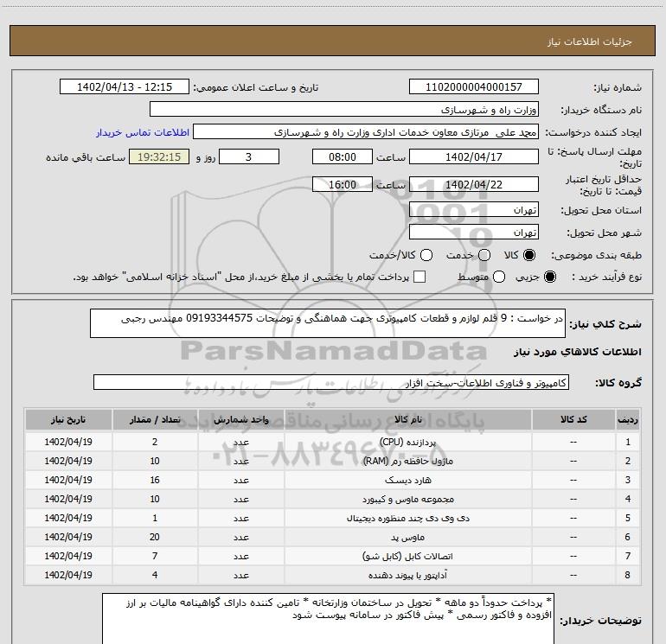Click the واحد شمارش column header
This screenshot has width=666, height=644.
240,419
